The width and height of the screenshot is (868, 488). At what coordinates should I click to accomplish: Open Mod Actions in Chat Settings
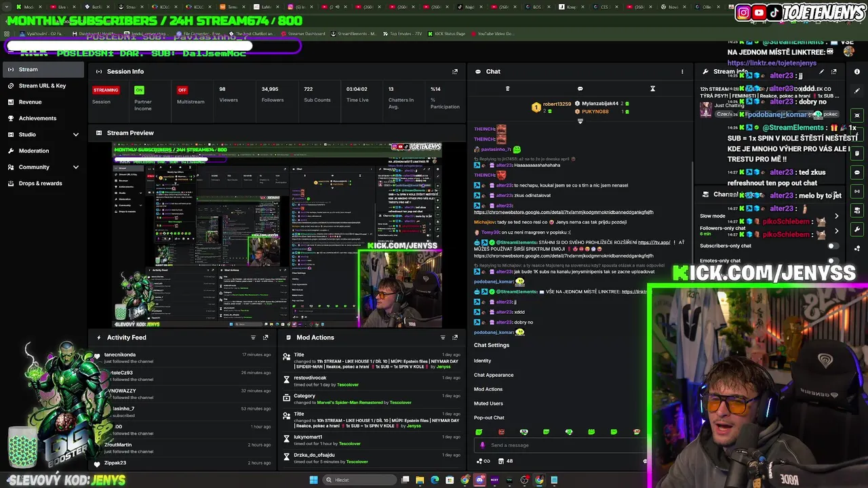tap(488, 389)
